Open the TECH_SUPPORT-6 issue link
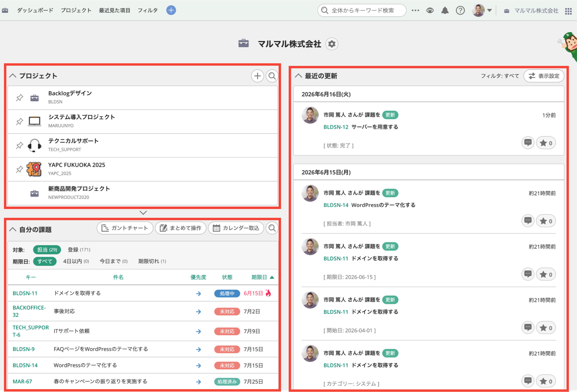Screen dimensions: 577x392 31,331
